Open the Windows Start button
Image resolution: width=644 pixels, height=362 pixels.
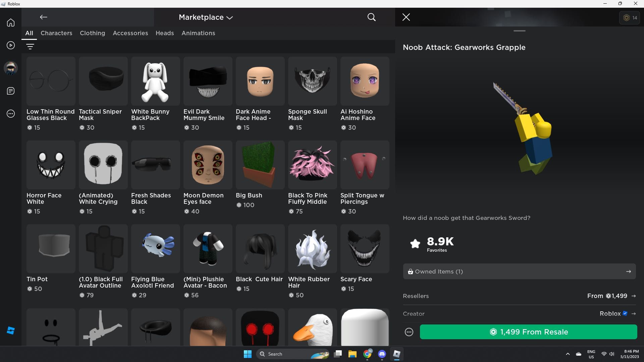[x=248, y=354]
